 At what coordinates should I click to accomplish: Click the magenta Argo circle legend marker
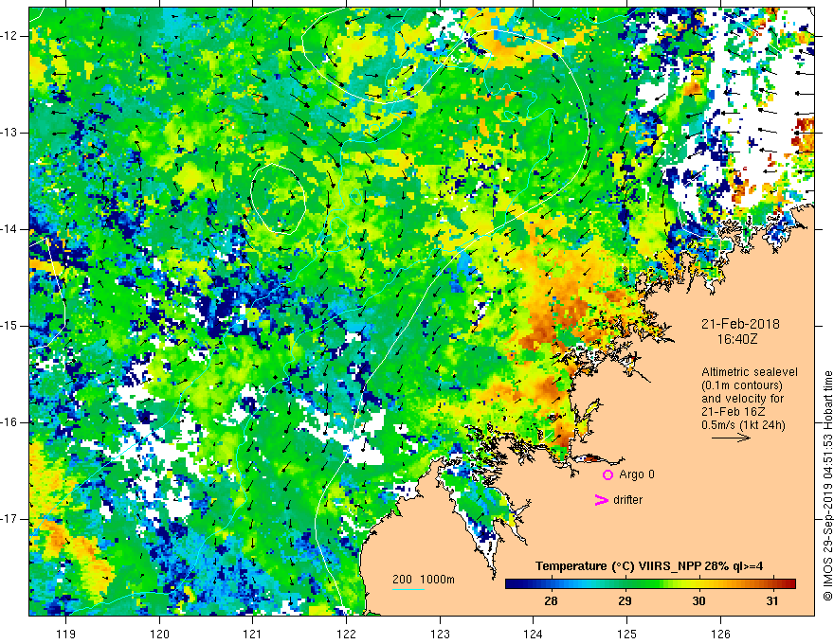tap(607, 474)
